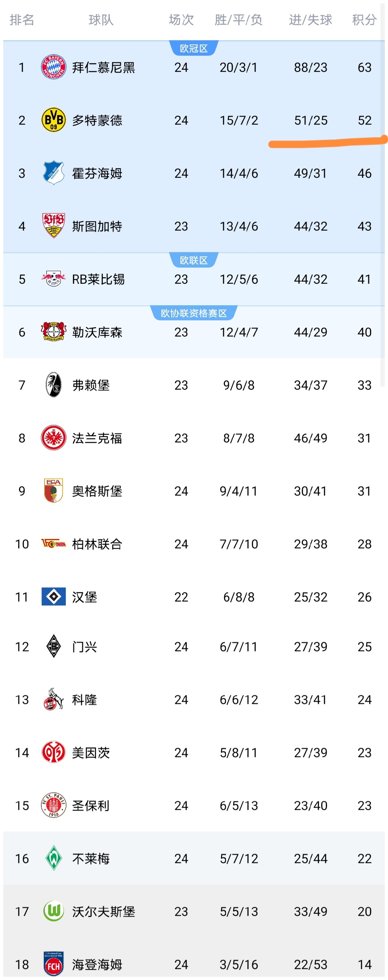Open the 拜仁慕尼黑 team name link
Image resolution: width=388 pixels, height=980 pixels.
pos(103,68)
